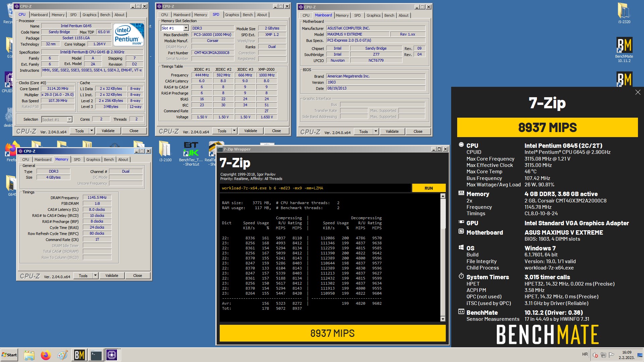Click the Memory icon in BenchMate results
Viewport: 644px width, 362px height.
tap(461, 193)
